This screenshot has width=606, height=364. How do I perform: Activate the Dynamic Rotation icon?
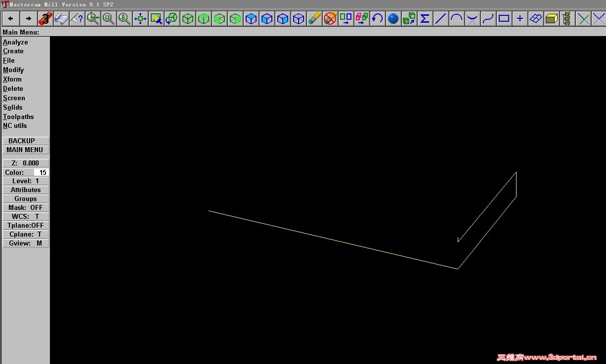(172, 18)
